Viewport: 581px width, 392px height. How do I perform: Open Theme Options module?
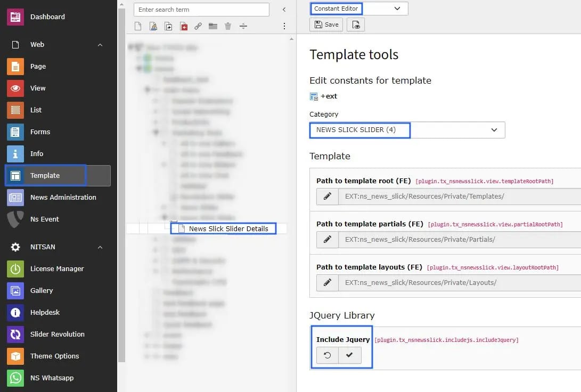coord(43,356)
